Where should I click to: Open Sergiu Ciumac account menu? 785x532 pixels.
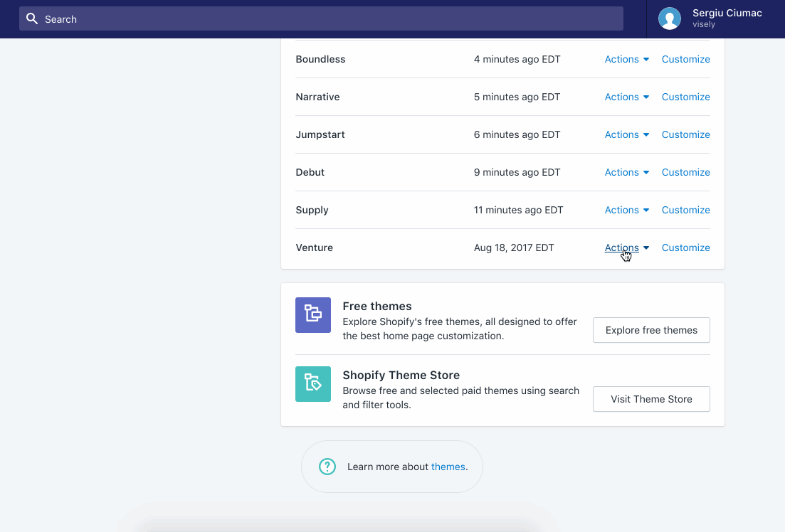726,18
